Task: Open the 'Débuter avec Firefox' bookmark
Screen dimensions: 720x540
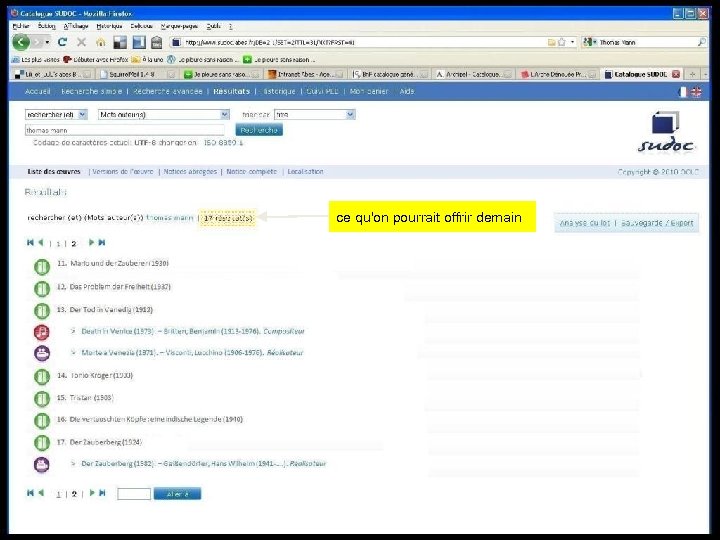Action: [95, 59]
